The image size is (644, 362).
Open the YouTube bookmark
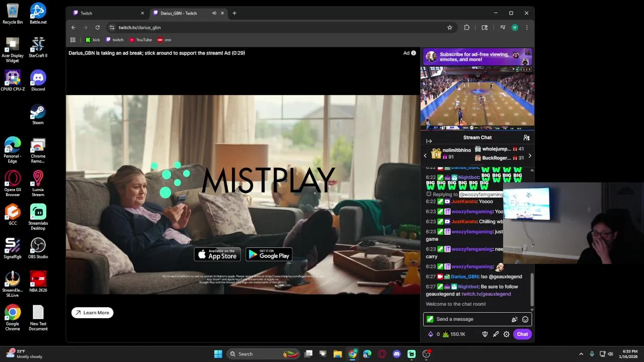tap(140, 40)
